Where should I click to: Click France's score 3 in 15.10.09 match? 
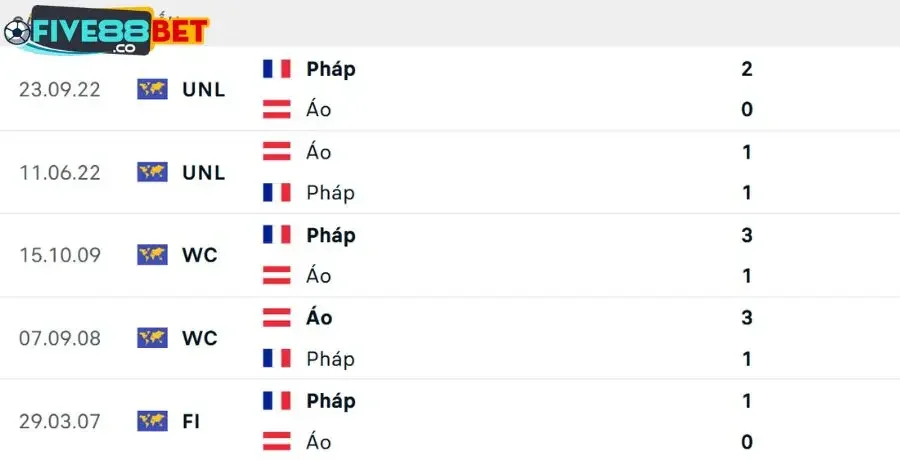click(x=747, y=235)
